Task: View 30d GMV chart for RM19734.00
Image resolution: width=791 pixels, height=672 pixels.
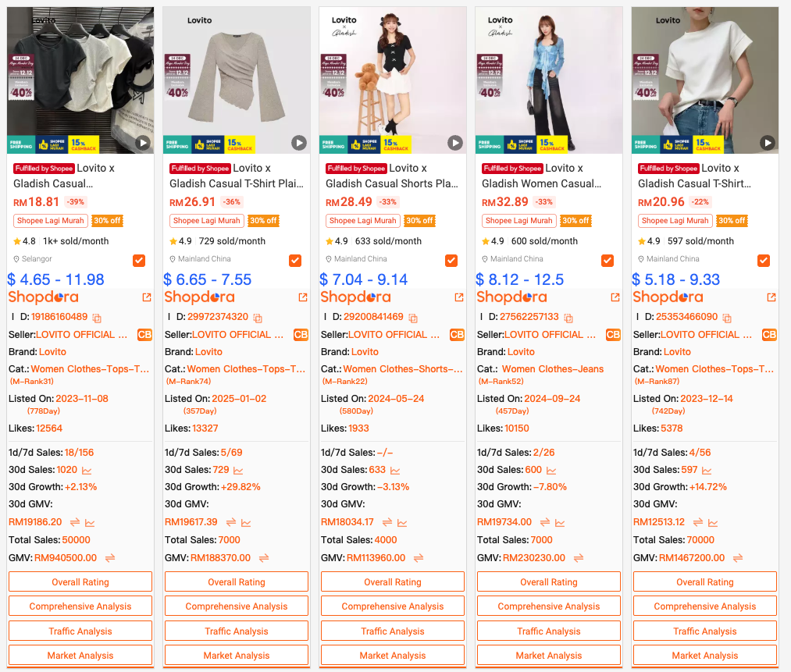Action: [x=560, y=523]
